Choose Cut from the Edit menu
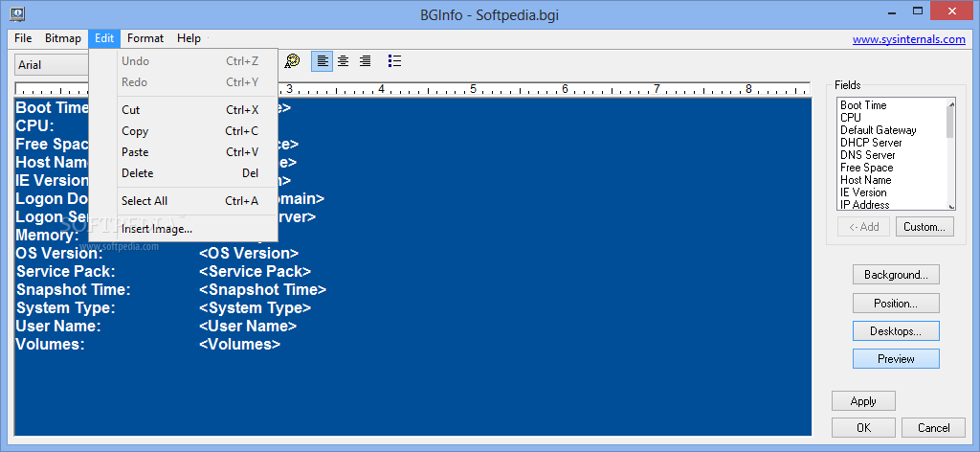Viewport: 980px width, 452px height. coord(190,110)
